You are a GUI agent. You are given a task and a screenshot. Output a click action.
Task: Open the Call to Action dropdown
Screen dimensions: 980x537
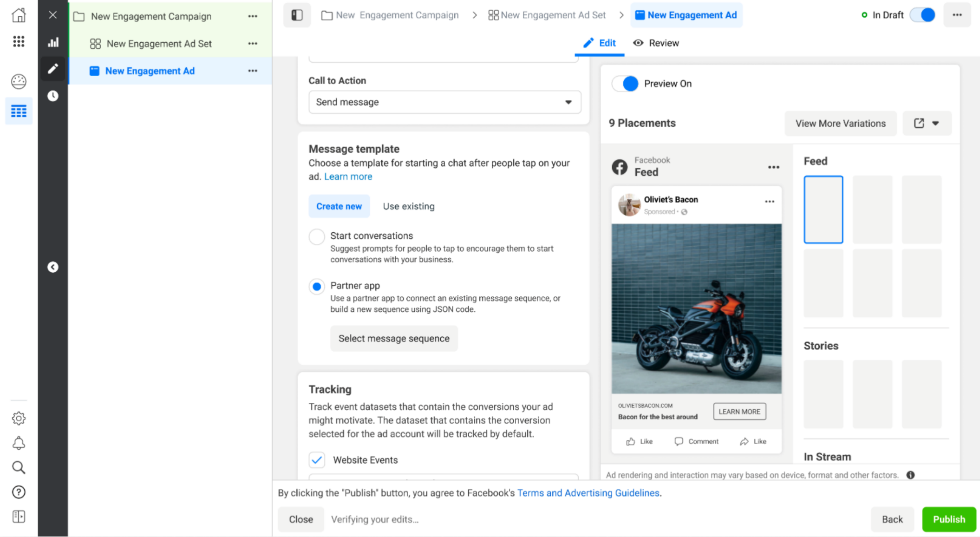(x=444, y=102)
